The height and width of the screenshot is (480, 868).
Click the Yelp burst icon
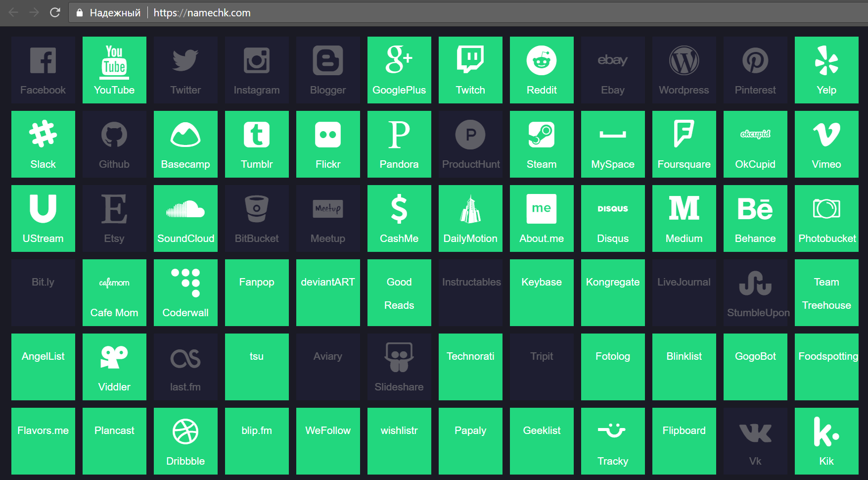tap(826, 60)
